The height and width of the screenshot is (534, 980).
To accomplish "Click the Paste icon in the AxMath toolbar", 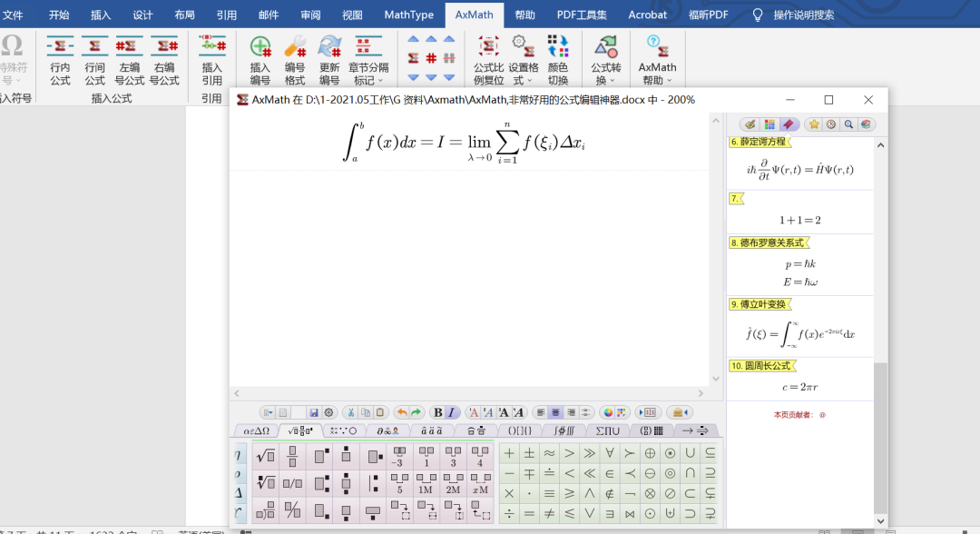I will click(x=379, y=411).
